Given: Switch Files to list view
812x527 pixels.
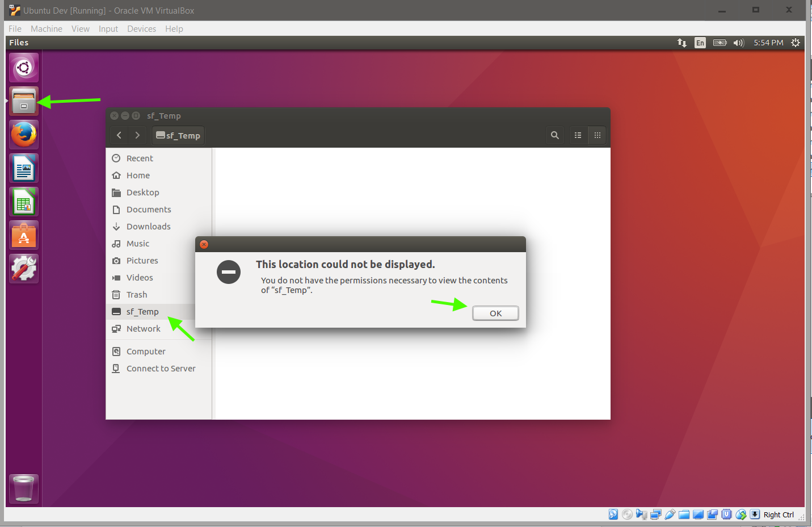Looking at the screenshot, I should pyautogui.click(x=578, y=135).
